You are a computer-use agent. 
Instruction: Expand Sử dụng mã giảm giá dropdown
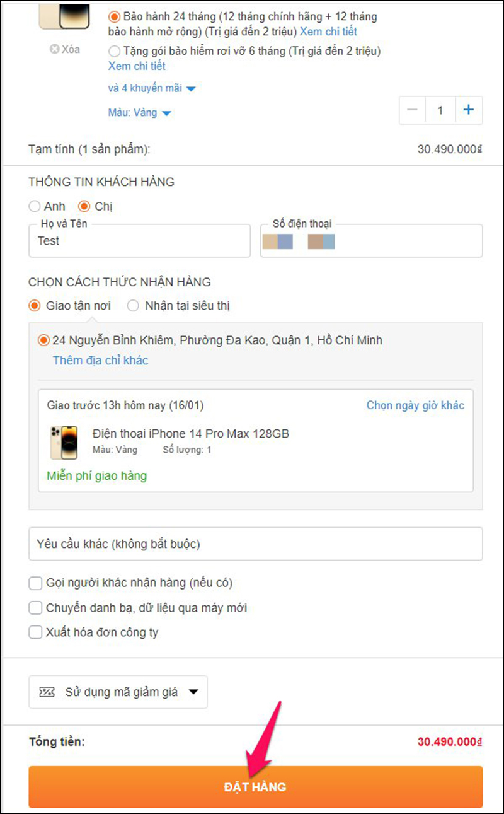pos(118,692)
